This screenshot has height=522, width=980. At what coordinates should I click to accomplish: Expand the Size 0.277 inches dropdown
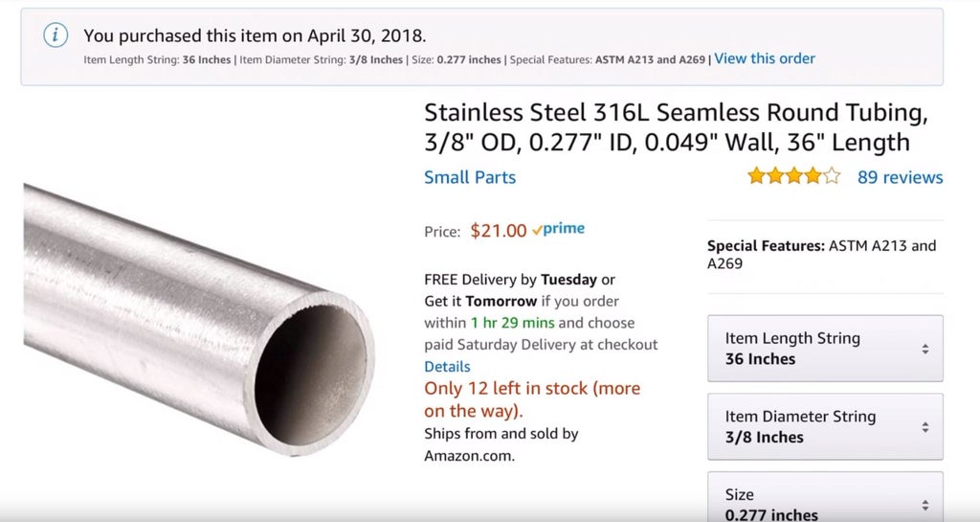(825, 501)
